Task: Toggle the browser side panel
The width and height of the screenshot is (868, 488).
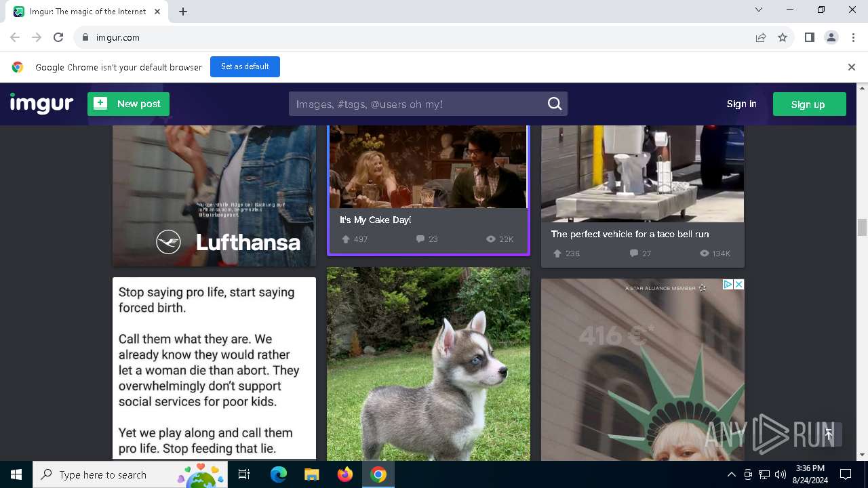Action: click(x=809, y=38)
